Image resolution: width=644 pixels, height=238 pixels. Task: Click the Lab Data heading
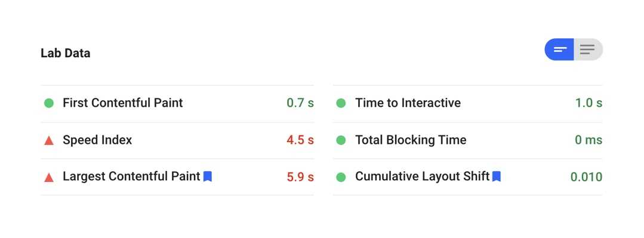[65, 53]
